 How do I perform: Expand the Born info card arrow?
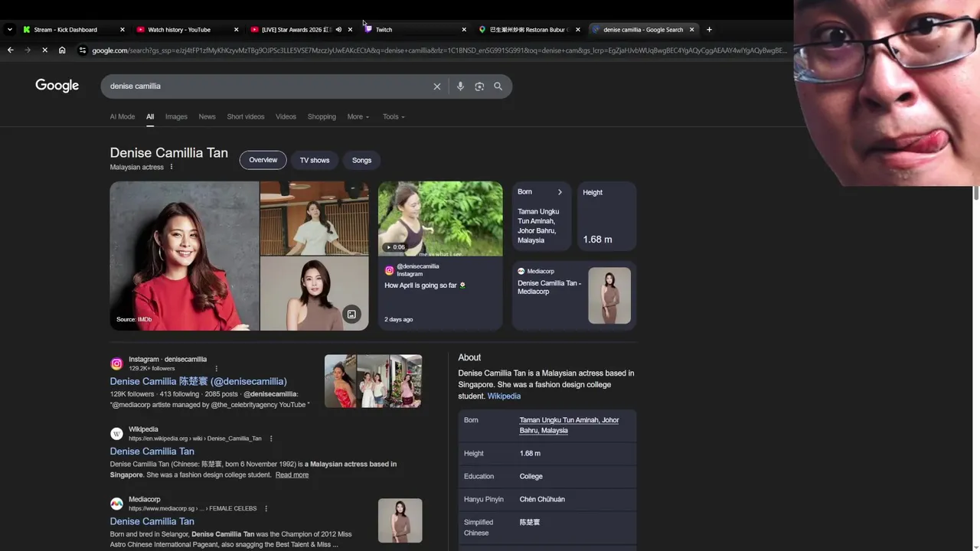point(560,192)
